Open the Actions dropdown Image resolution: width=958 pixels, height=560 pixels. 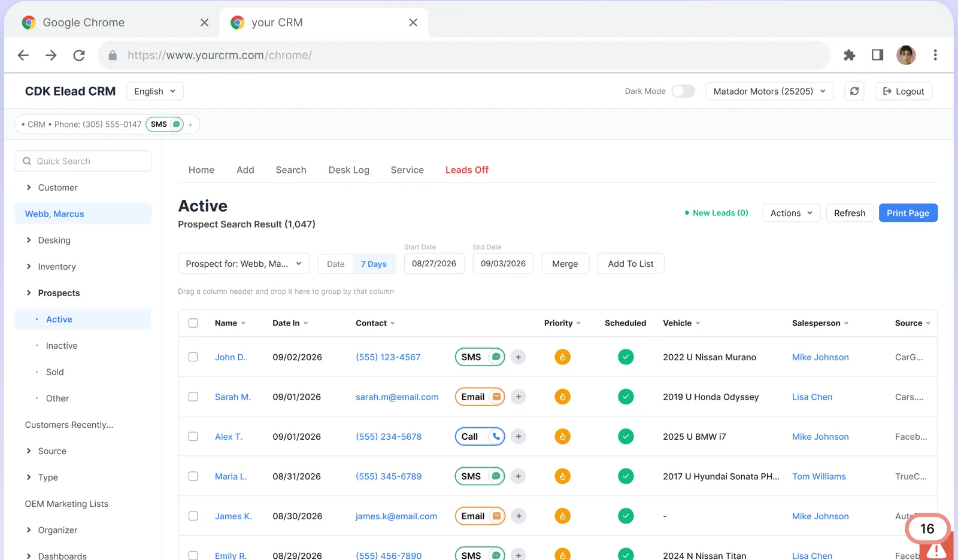[792, 213]
